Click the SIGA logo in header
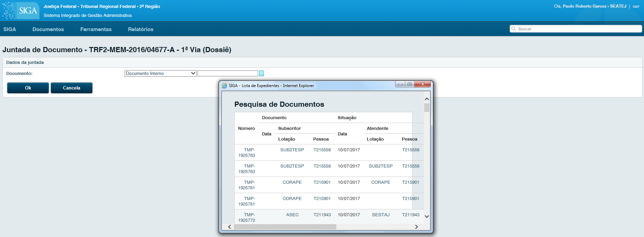This screenshot has width=644, height=237. pyautogui.click(x=21, y=10)
